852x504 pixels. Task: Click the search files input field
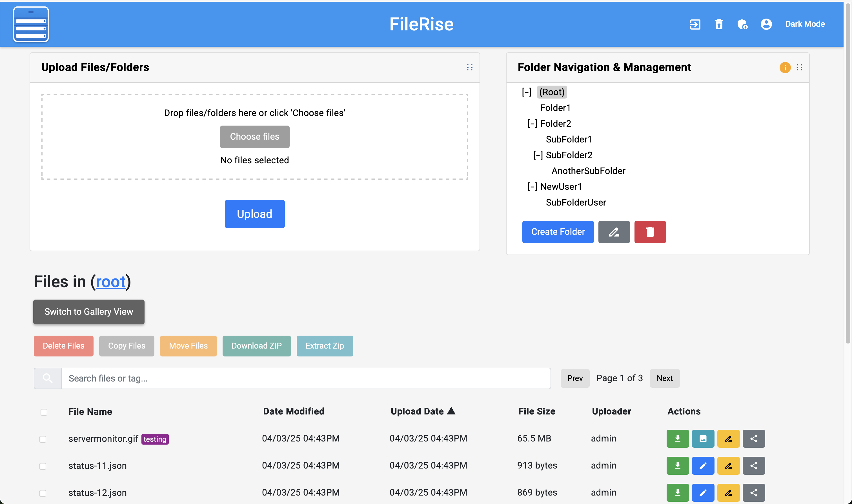[x=306, y=378]
